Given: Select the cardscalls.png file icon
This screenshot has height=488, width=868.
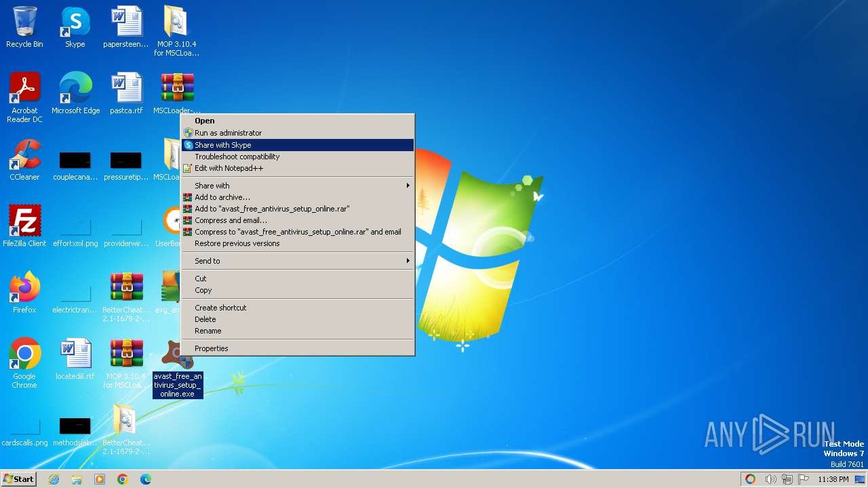Looking at the screenshot, I should 24,432.
